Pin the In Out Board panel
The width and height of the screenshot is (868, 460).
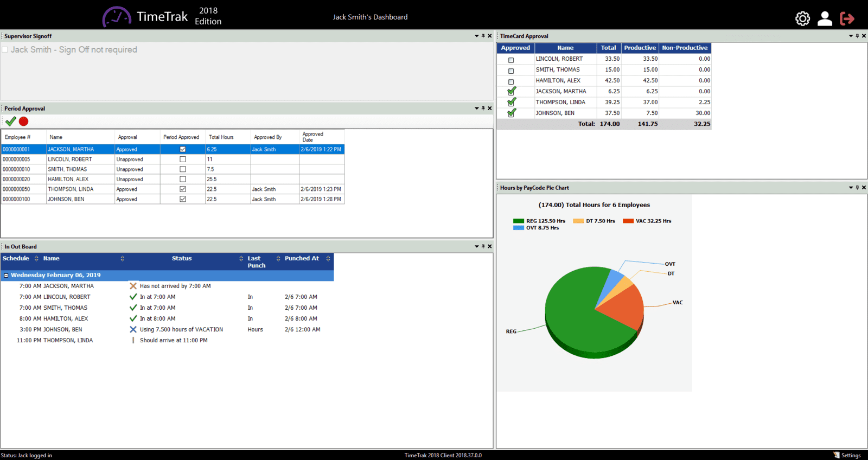pos(483,246)
